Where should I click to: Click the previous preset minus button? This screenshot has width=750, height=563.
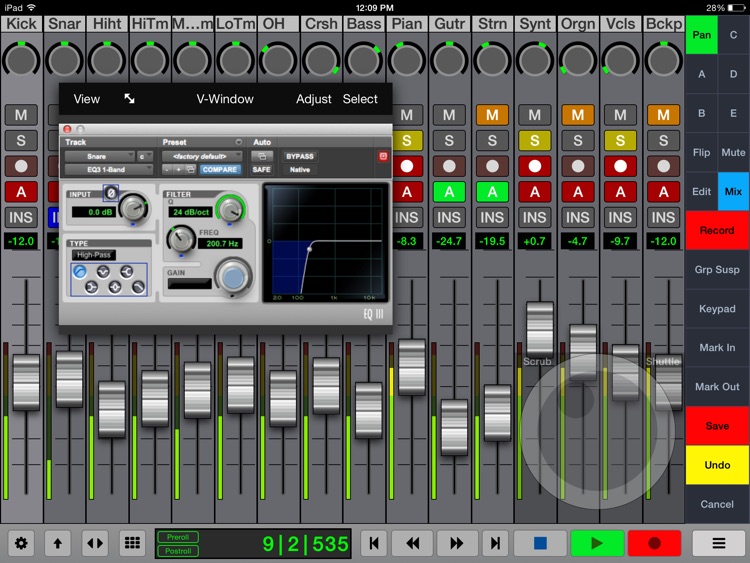166,169
